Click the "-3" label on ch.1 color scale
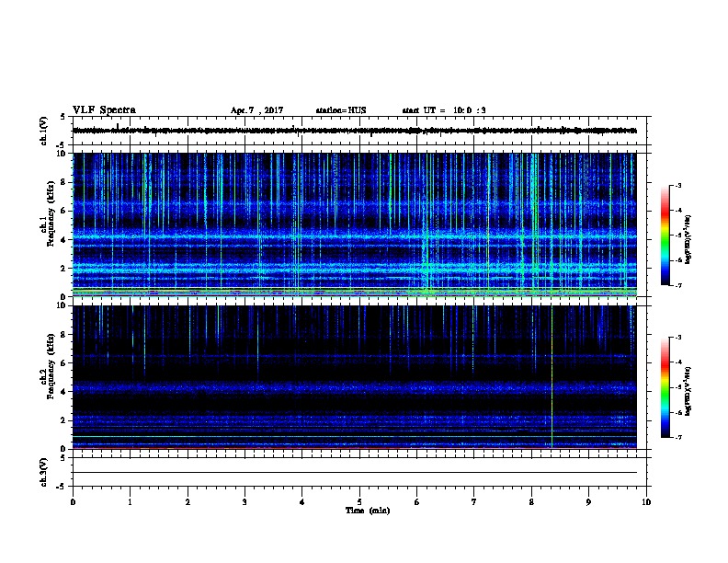Screen dimensions: 728x563 point(678,185)
